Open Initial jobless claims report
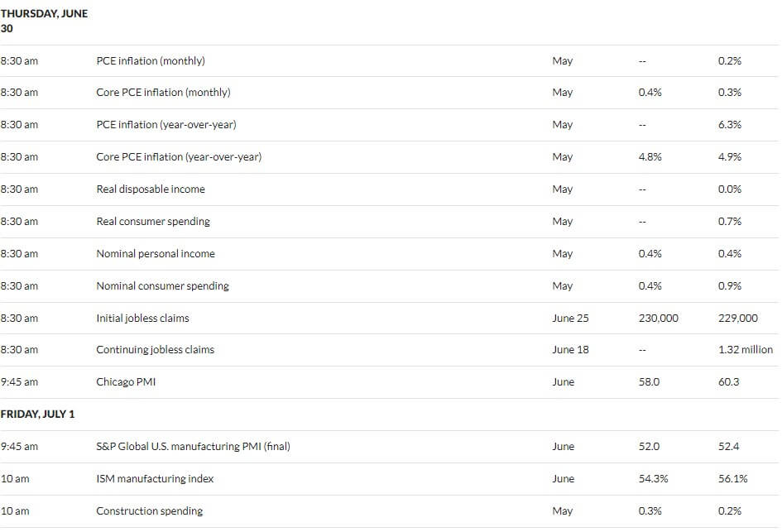782x532 pixels. click(142, 318)
